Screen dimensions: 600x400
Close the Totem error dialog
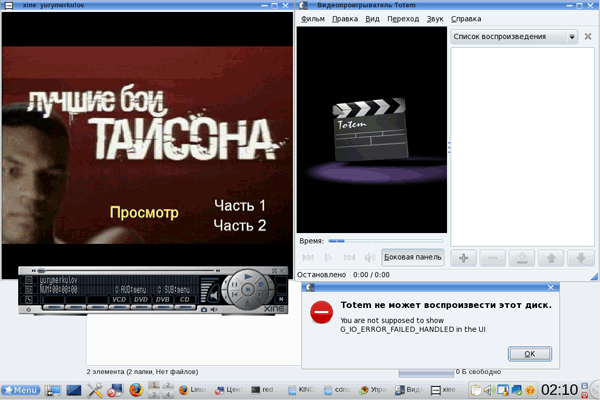[551, 287]
